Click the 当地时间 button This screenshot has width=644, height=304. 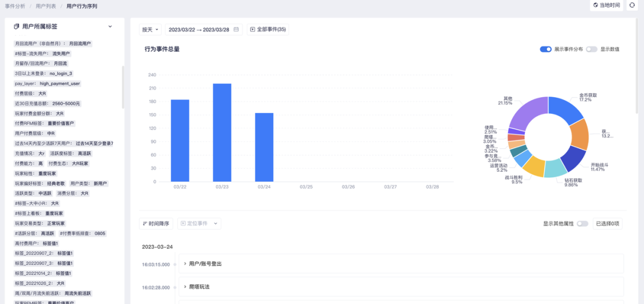pos(606,5)
